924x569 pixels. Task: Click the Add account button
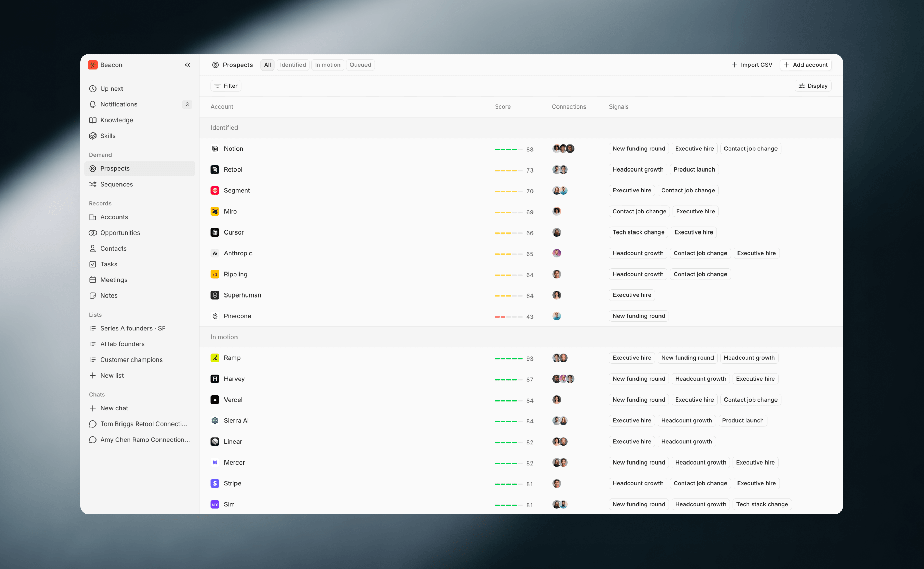coord(806,65)
